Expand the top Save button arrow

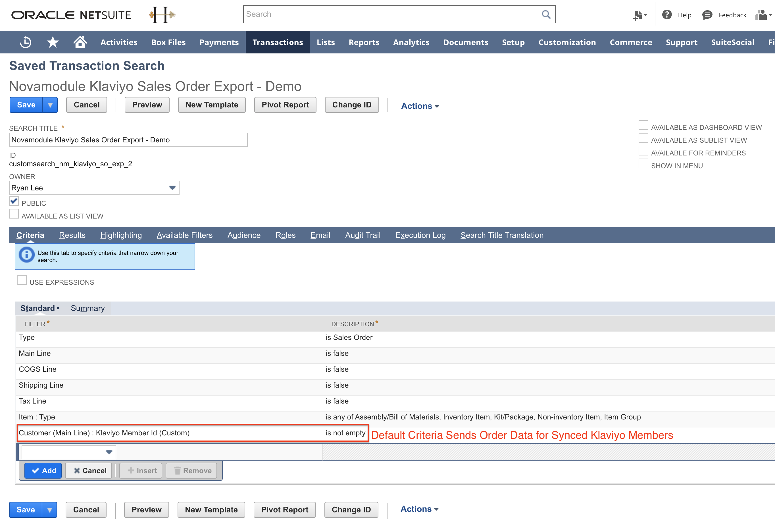(50, 105)
